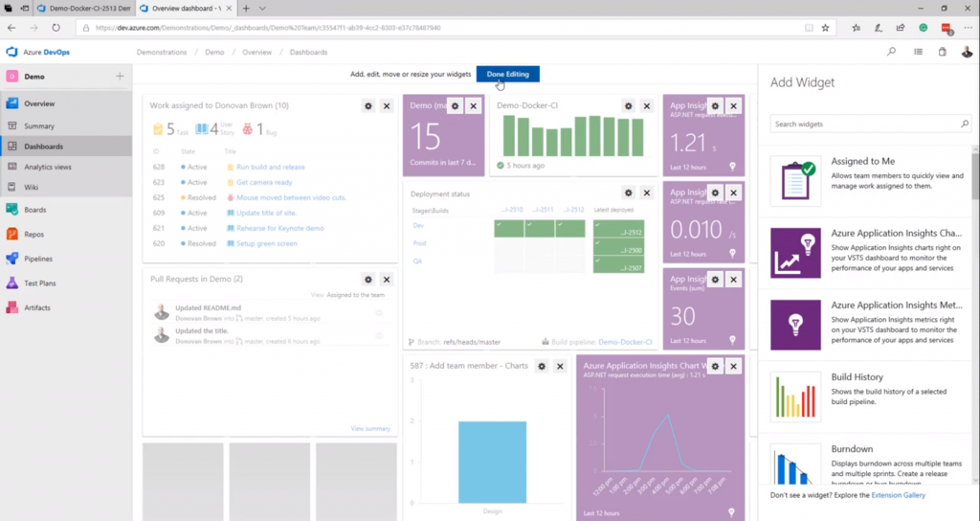This screenshot has width=980, height=521.
Task: Open the marketplace shopping bag icon
Action: (943, 52)
